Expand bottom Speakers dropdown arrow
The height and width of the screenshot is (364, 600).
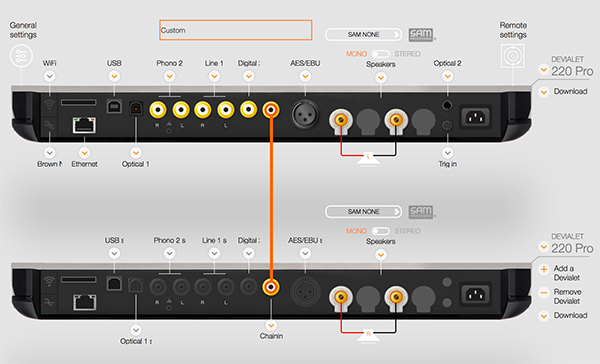pos(381,255)
